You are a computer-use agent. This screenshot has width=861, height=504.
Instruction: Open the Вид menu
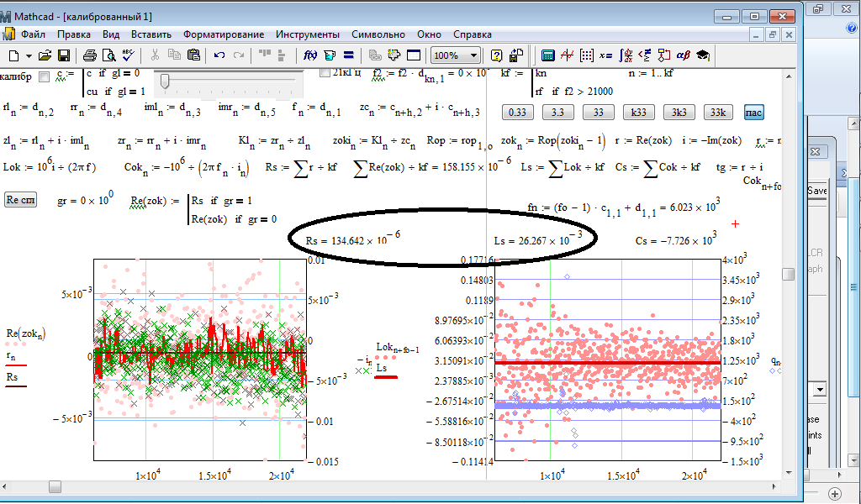[x=111, y=34]
